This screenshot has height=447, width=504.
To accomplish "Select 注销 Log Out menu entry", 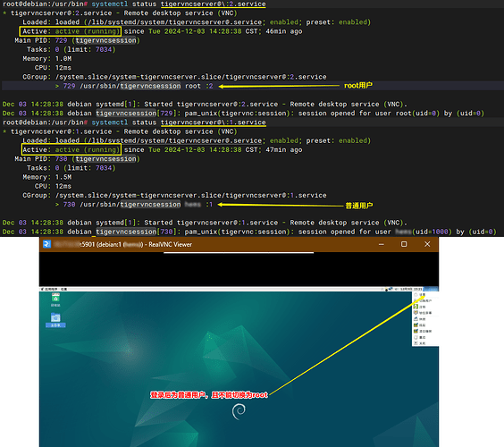I will pyautogui.click(x=425, y=307).
